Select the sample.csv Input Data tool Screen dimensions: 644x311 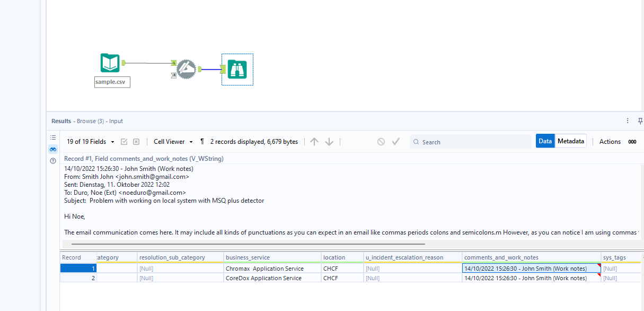pos(110,63)
